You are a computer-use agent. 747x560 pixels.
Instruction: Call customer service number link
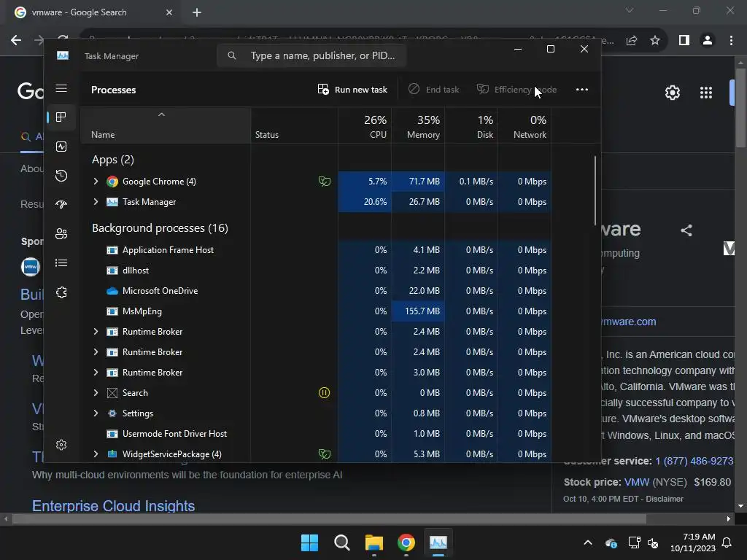[x=694, y=461]
